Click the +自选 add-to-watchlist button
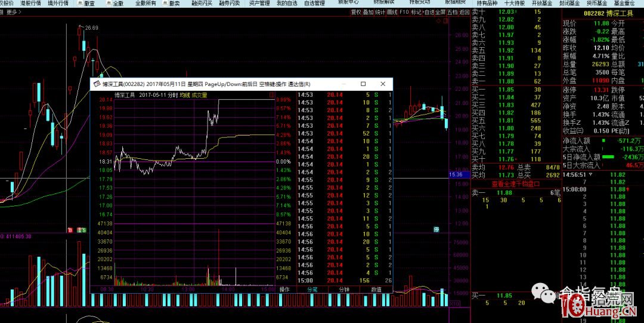 click(428, 13)
